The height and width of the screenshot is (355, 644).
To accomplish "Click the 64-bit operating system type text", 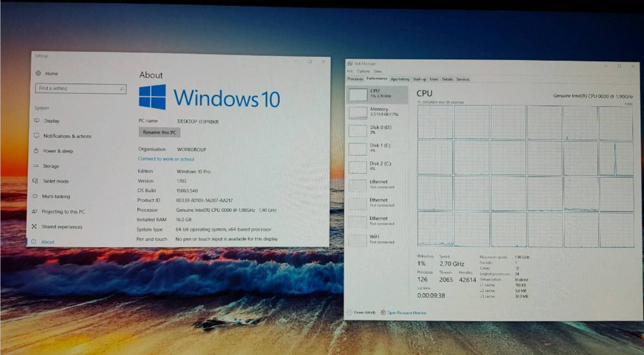I will click(223, 229).
